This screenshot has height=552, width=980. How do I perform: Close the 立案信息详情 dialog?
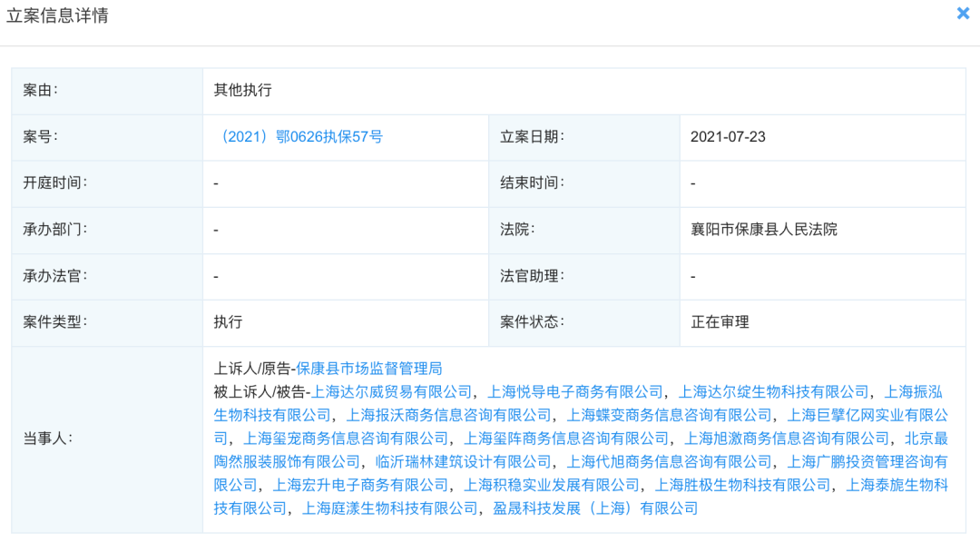963,14
